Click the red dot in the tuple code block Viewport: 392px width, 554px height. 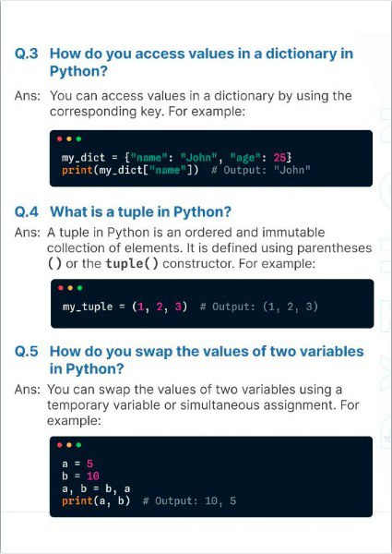(61, 288)
